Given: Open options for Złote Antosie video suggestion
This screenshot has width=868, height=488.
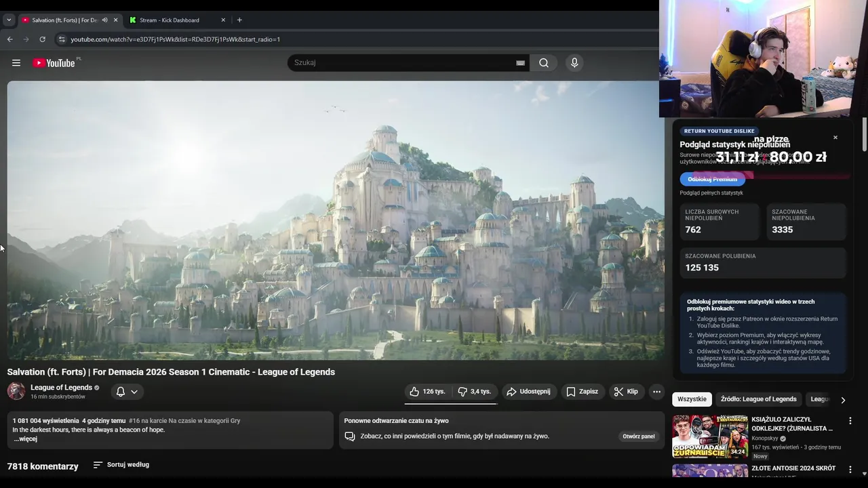Looking at the screenshot, I should pyautogui.click(x=850, y=470).
